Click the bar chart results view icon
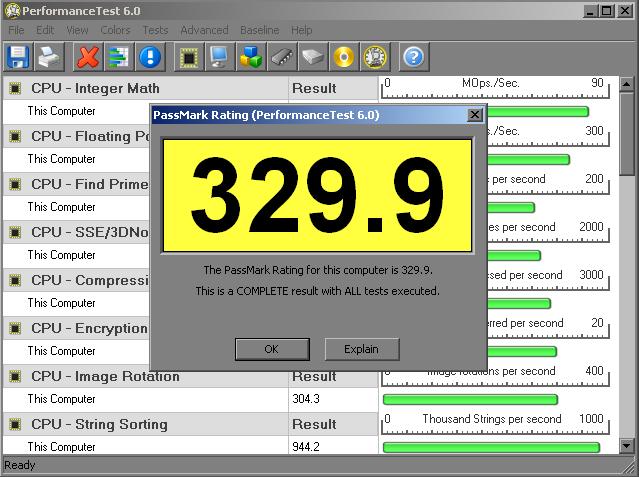 (119, 57)
